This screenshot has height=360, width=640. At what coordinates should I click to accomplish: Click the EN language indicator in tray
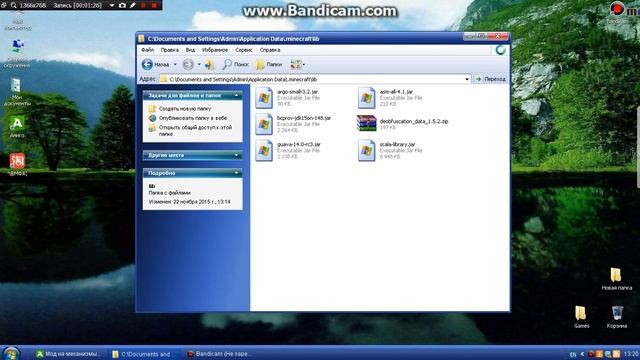coord(573,354)
